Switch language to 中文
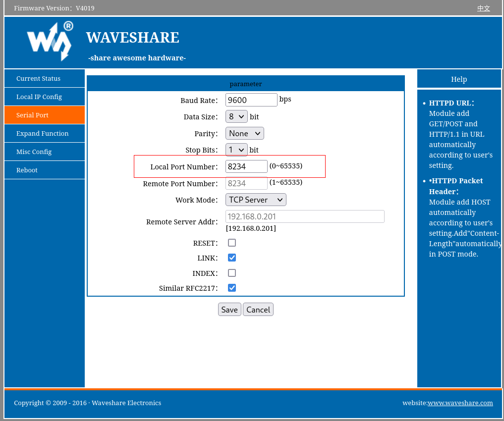504x421 pixels. (483, 8)
